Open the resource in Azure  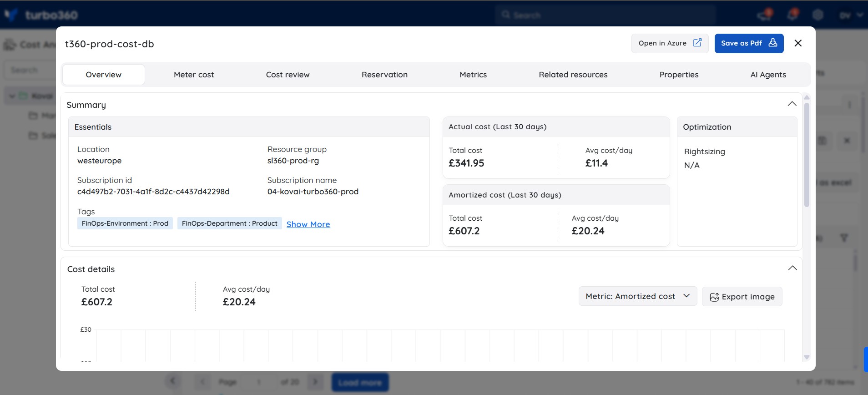670,43
